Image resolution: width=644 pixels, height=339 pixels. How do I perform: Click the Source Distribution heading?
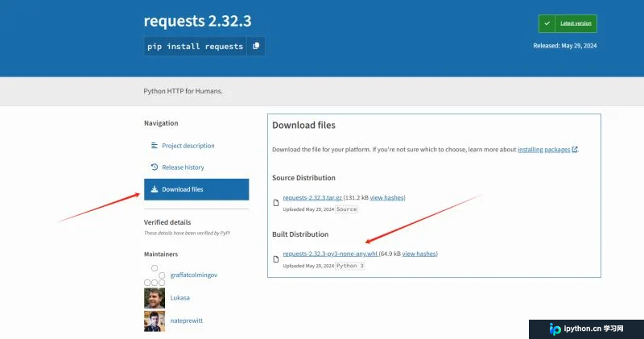click(x=303, y=178)
